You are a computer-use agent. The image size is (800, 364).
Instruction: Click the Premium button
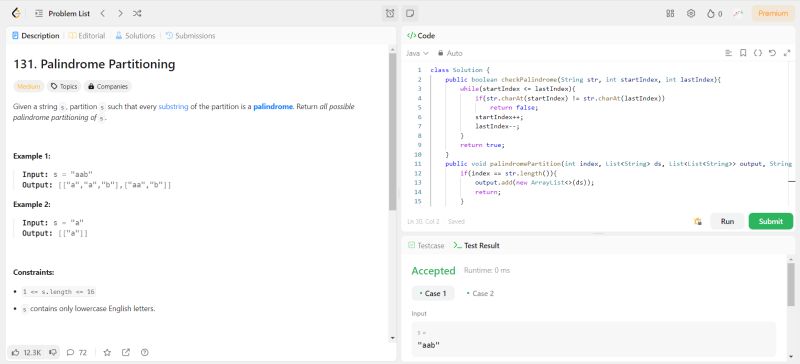click(x=772, y=14)
